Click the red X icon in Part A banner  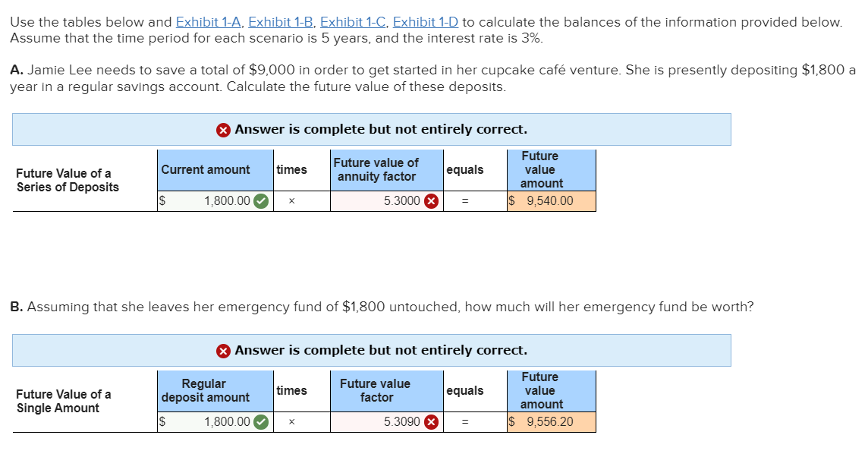(223, 129)
